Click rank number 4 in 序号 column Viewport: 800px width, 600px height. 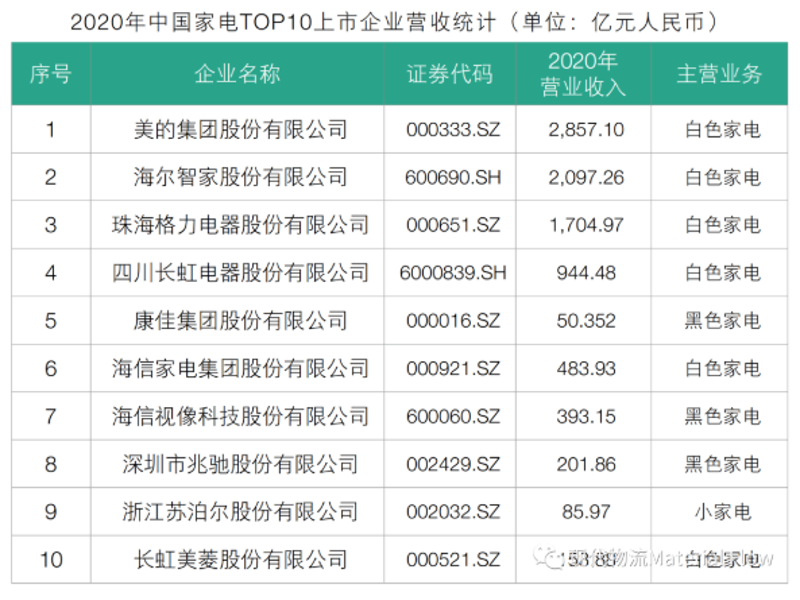51,273
